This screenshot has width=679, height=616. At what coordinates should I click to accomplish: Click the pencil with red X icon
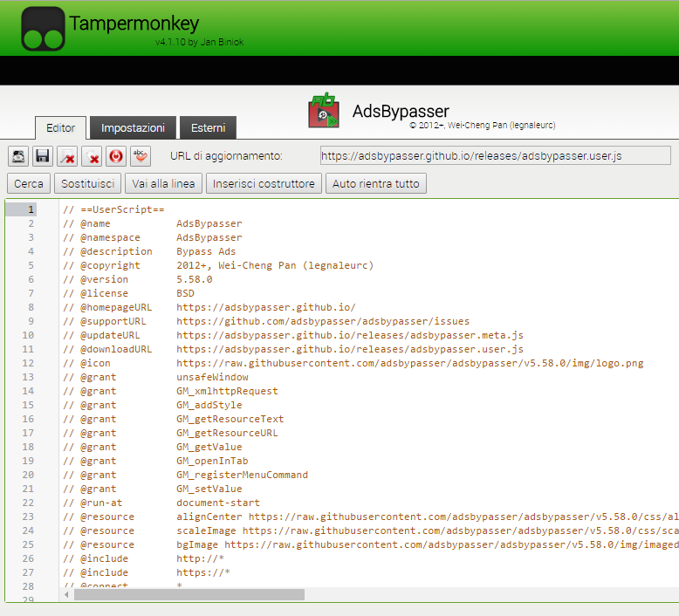(67, 156)
